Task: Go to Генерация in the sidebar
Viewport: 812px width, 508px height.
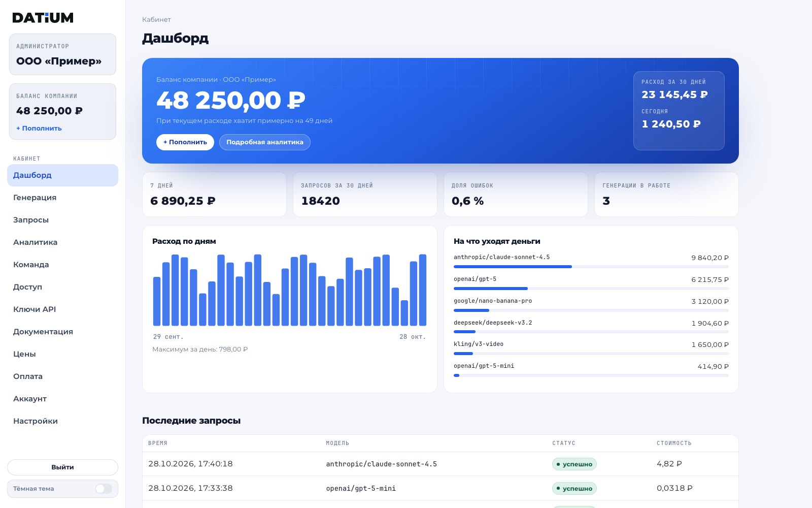Action: click(x=62, y=198)
